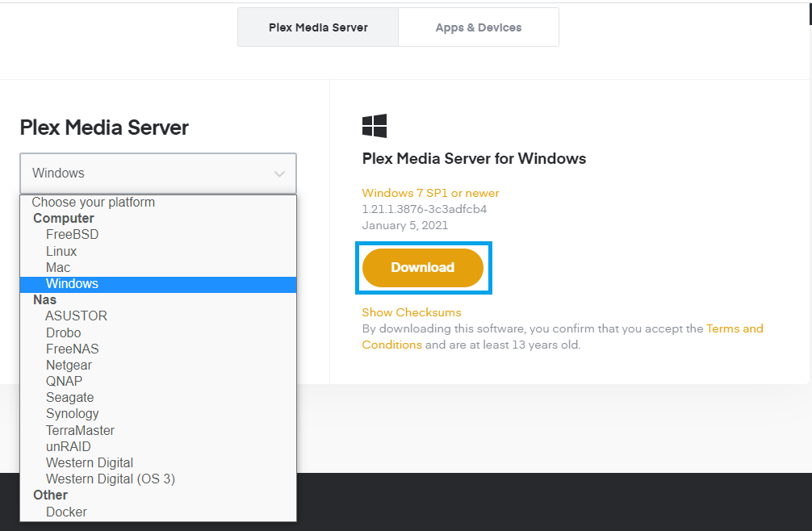The width and height of the screenshot is (812, 531).
Task: Click the January 5, 2021 release date
Action: [405, 225]
